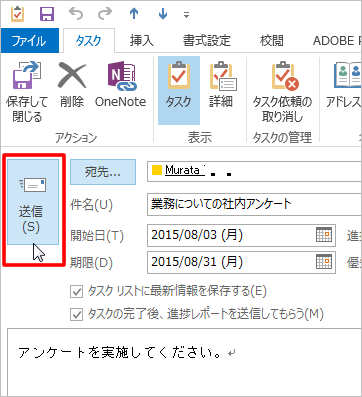The height and width of the screenshot is (397, 362).
Task: Open the calendar picker for 開始日
Action: point(324,235)
